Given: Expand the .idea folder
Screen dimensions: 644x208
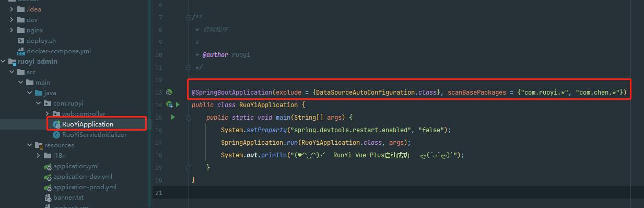Looking at the screenshot, I should click(x=12, y=9).
